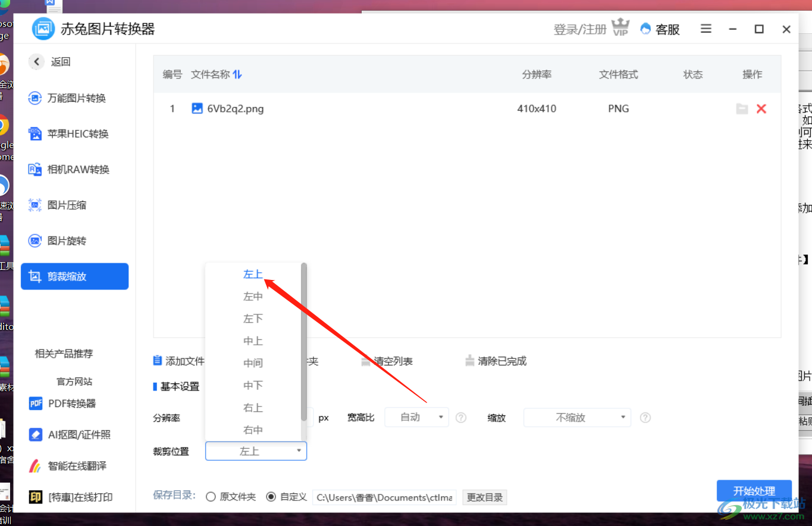Click the VIP crown icon

point(620,27)
